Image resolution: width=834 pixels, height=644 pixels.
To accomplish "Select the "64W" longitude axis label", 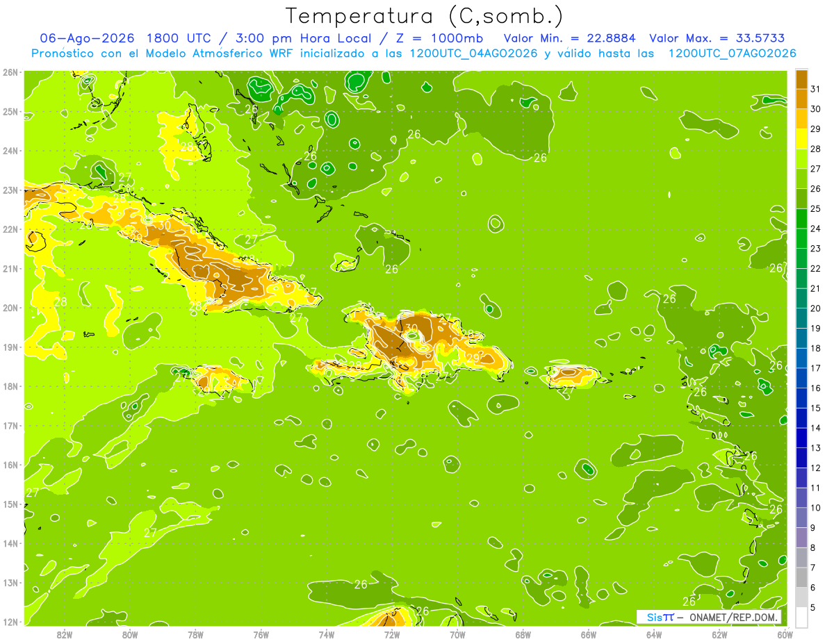I will (653, 634).
